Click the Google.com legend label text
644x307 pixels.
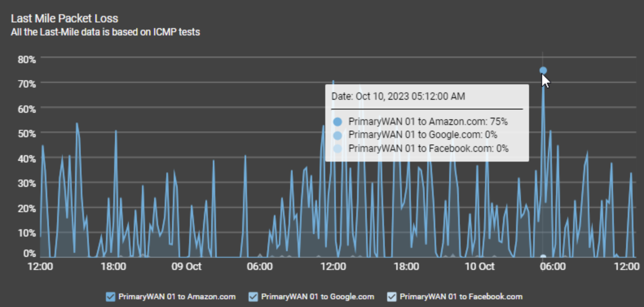[x=318, y=297]
